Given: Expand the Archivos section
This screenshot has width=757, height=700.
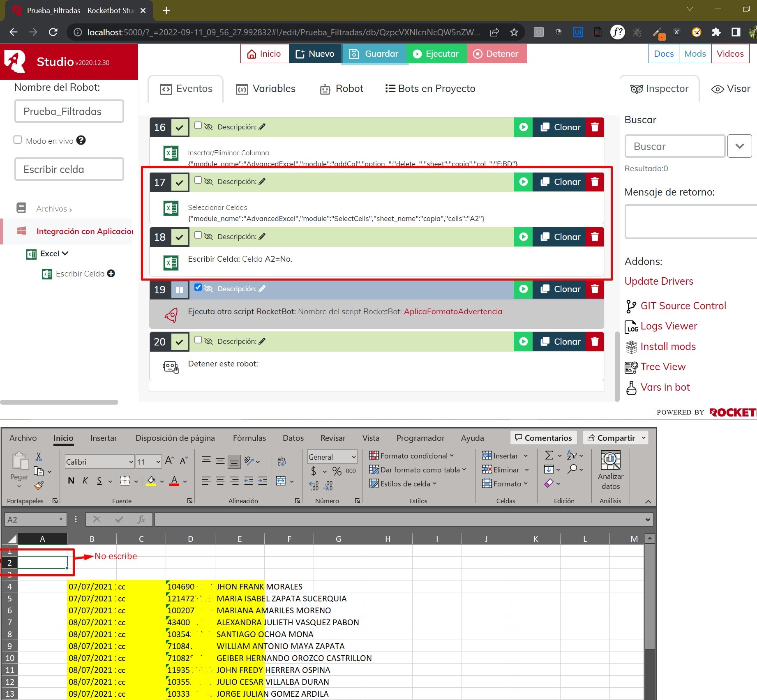Looking at the screenshot, I should (54, 209).
